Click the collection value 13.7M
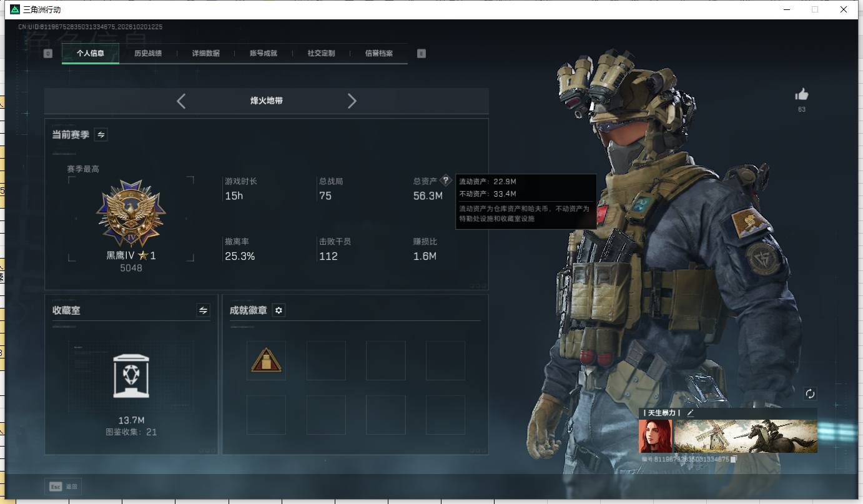863x504 pixels. pos(131,420)
